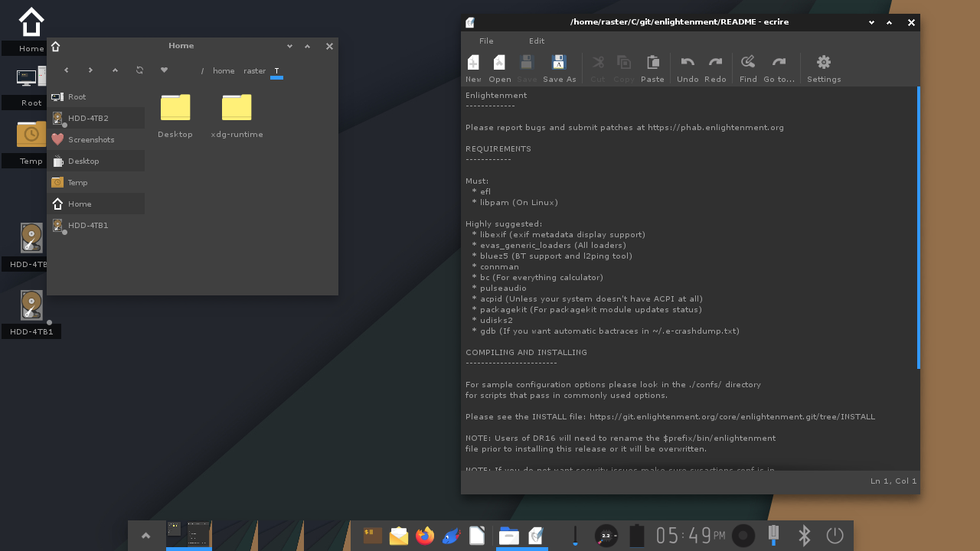Select HDD-4TB2 in the sidebar

pyautogui.click(x=87, y=118)
